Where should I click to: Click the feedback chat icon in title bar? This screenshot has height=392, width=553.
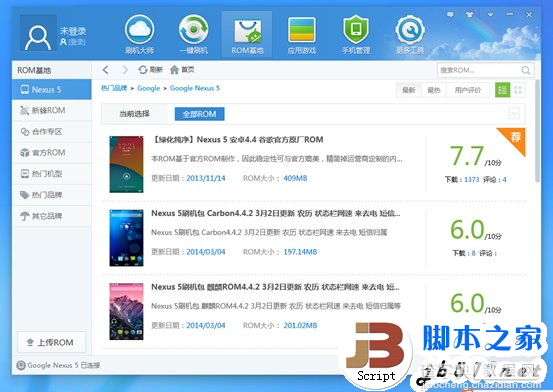click(x=450, y=14)
